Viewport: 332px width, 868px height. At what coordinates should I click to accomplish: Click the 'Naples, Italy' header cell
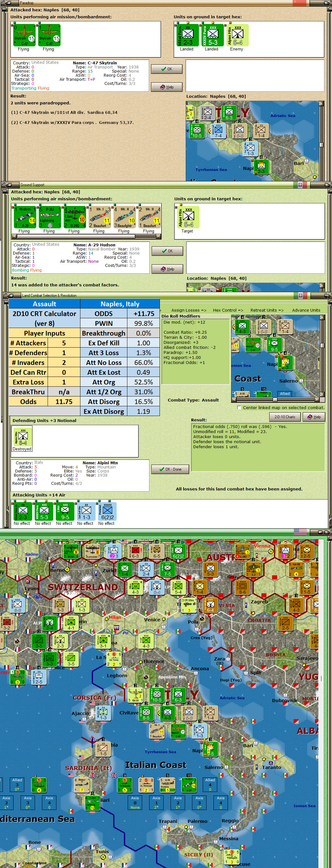tap(120, 304)
